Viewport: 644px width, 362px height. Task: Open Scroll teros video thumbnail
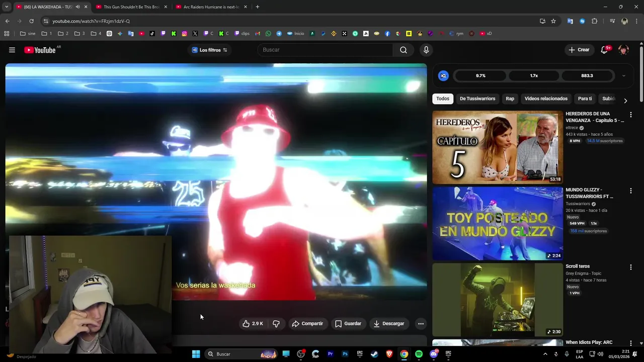498,300
